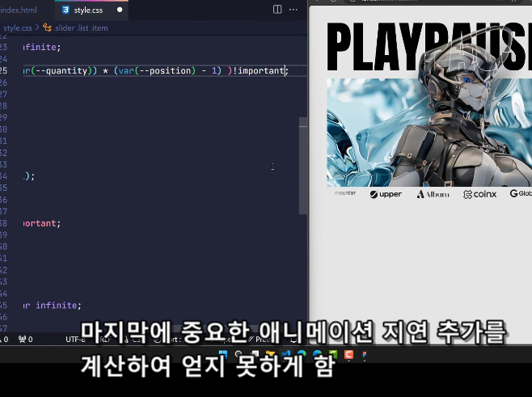Viewport: 532px width, 397px height.
Task: Click the infinite; text on line 23
Action: (x=42, y=47)
